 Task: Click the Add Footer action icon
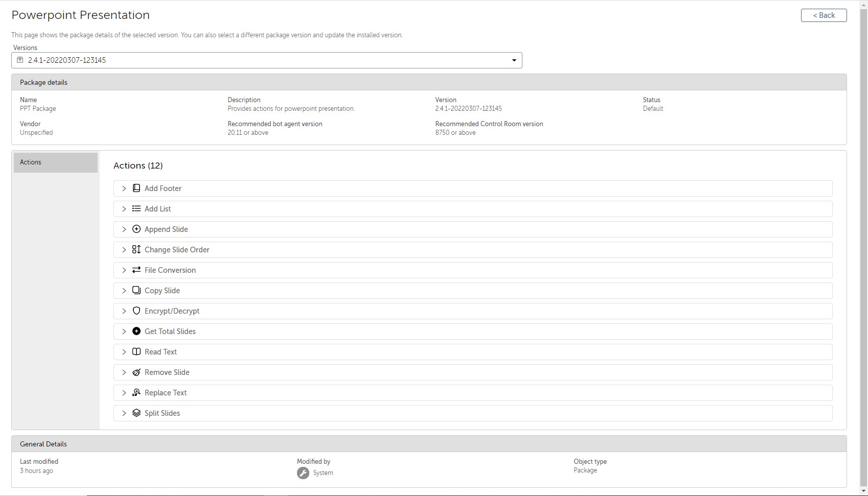coord(136,188)
